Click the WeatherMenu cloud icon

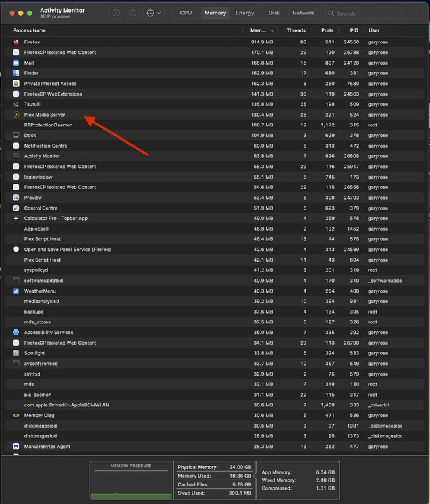pos(16,291)
